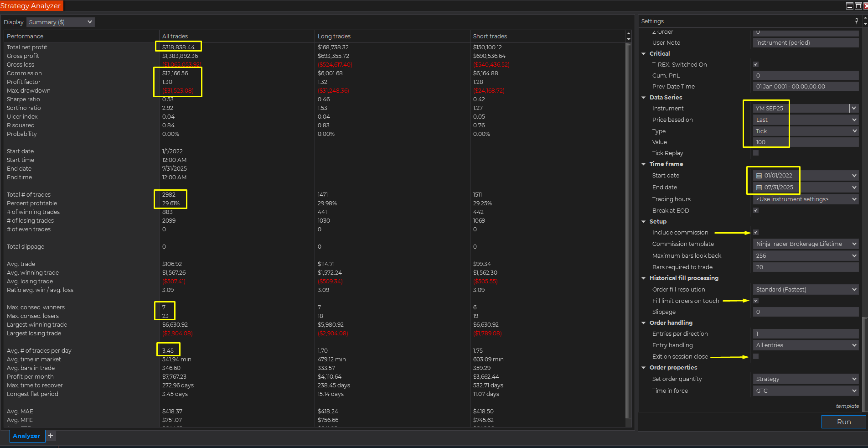The image size is (868, 448).
Task: Click the performance grid's scroll-up arrow icon
Action: tap(629, 33)
